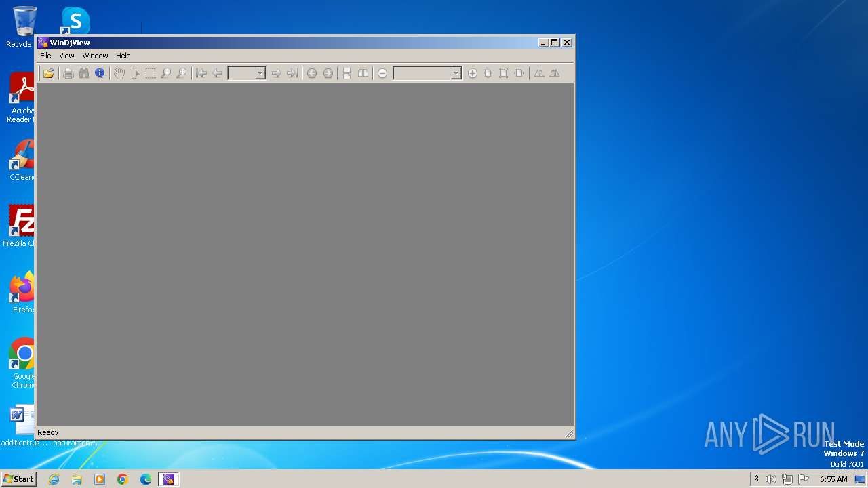This screenshot has height=488, width=868.
Task: Toggle continuous page layout icon
Action: point(347,73)
